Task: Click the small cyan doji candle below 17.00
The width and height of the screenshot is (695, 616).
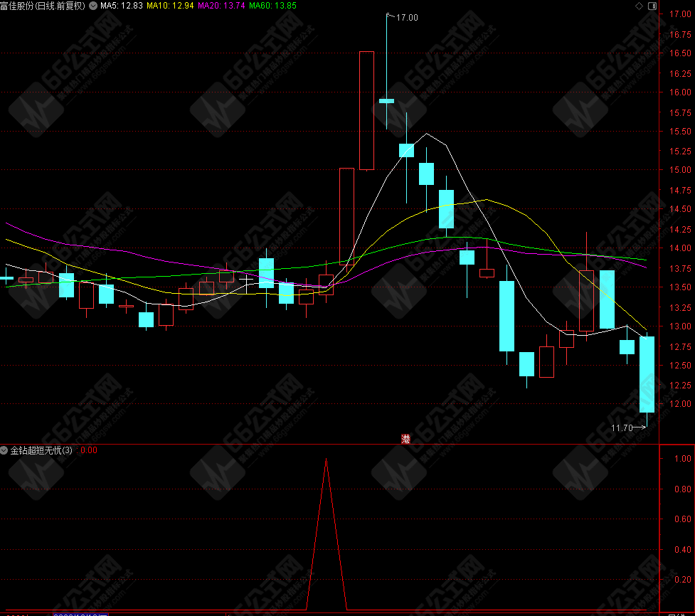Action: point(386,101)
